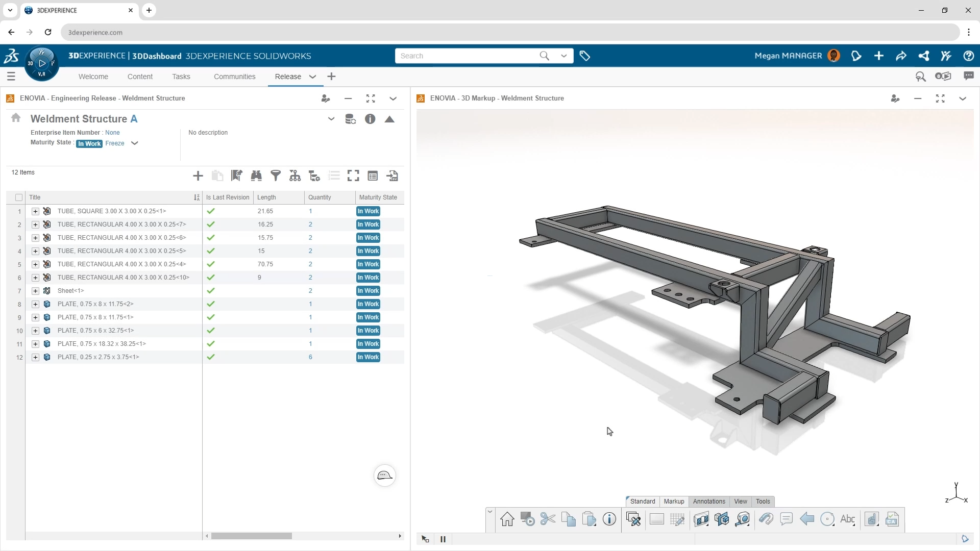Click the scissors cut icon in the 3D Markup toolbar
The width and height of the screenshot is (980, 551).
coord(548,519)
